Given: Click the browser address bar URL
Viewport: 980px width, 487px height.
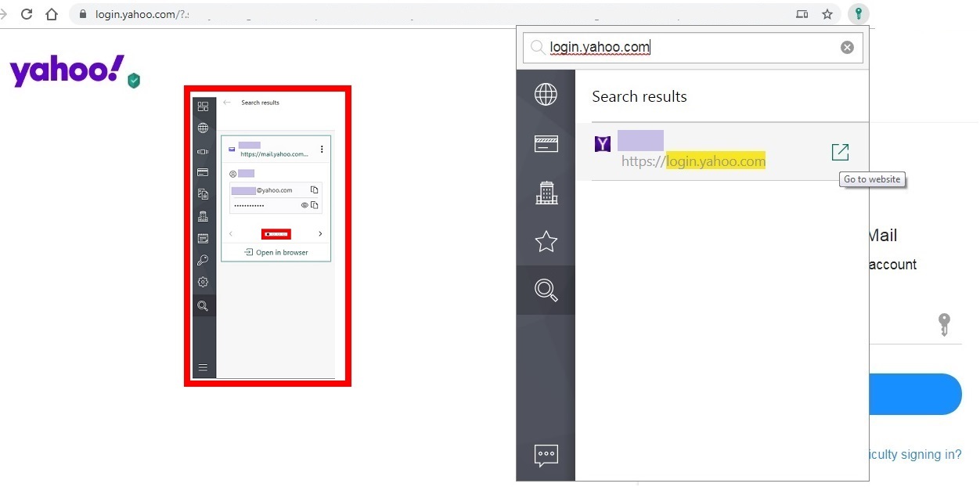Looking at the screenshot, I should coord(142,14).
